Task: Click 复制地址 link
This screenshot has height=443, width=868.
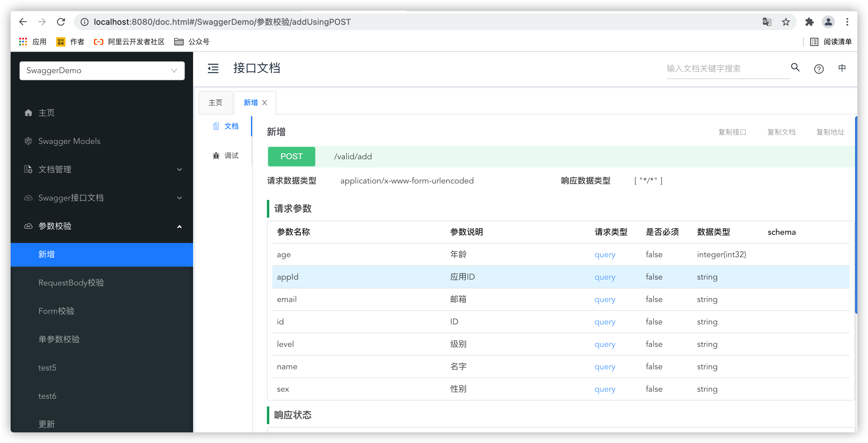Action: [830, 132]
